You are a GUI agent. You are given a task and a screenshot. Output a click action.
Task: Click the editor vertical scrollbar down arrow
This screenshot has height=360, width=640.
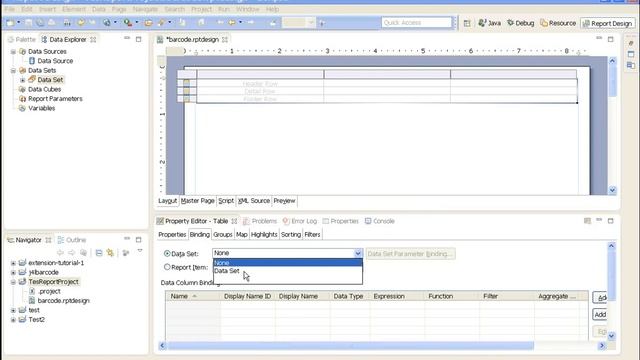612,190
